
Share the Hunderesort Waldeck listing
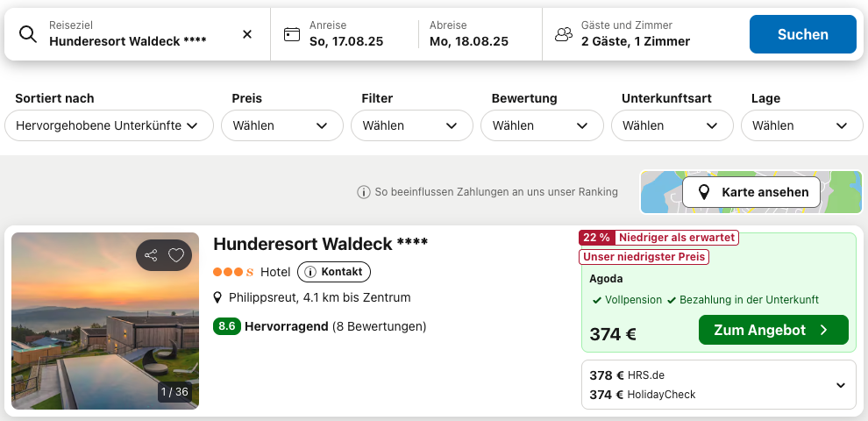[151, 255]
